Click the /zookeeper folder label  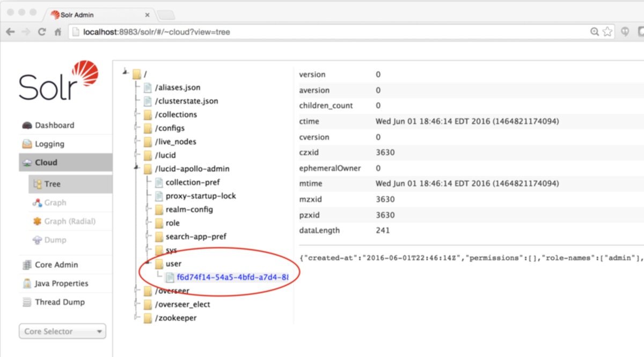coord(175,318)
